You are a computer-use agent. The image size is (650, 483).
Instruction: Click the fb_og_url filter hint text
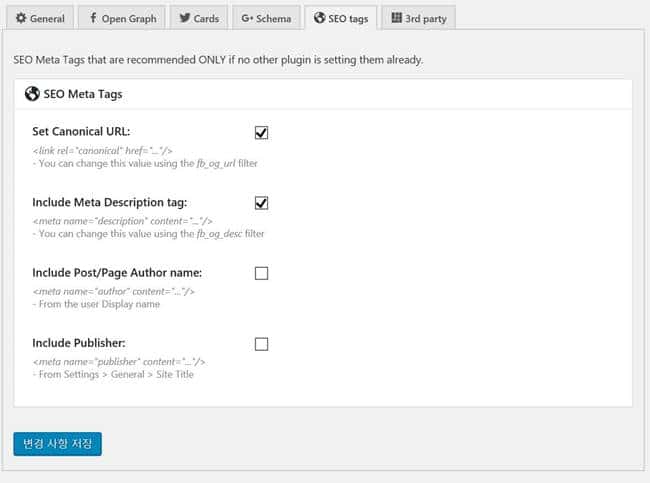tap(145, 163)
